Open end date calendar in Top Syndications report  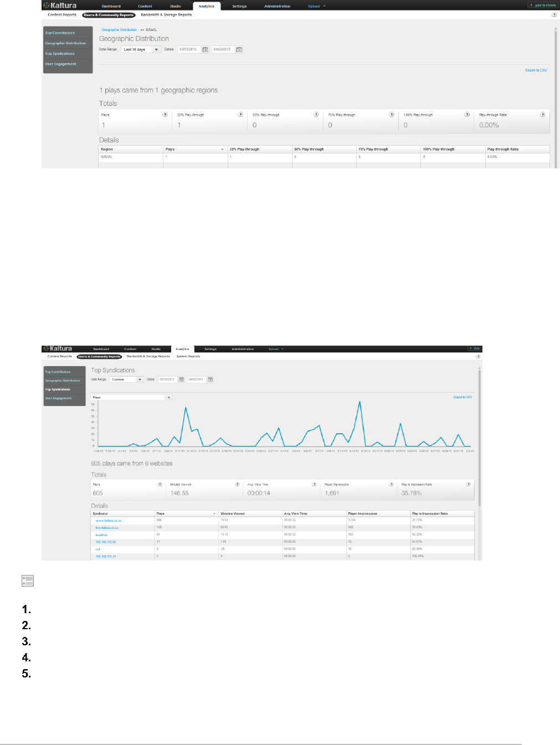(x=210, y=379)
